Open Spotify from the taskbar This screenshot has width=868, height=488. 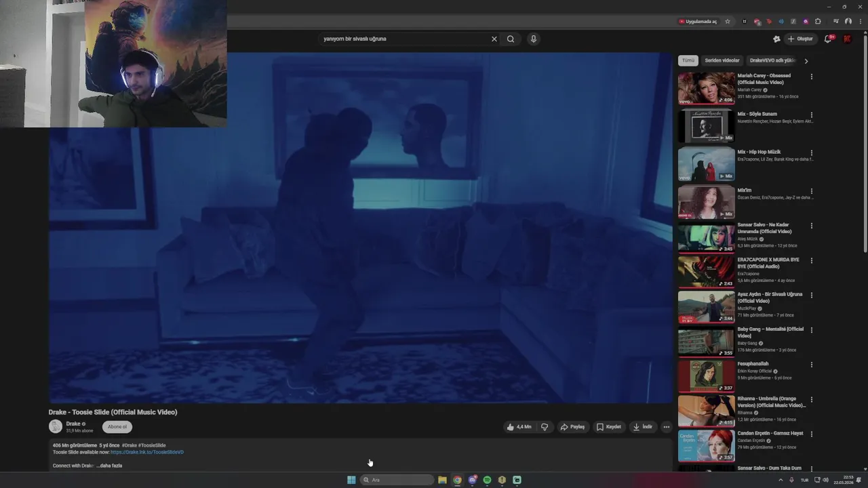pyautogui.click(x=487, y=480)
